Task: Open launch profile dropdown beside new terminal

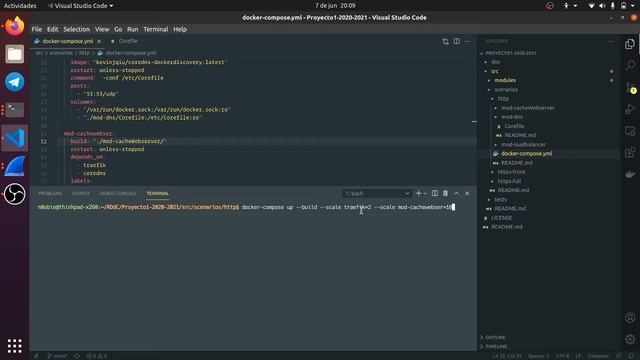Action: 425,193
